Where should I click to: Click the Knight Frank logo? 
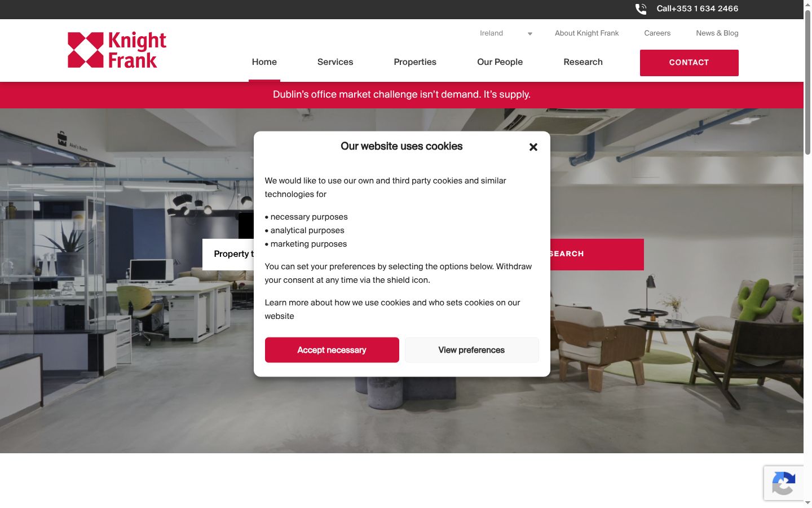pos(117,50)
